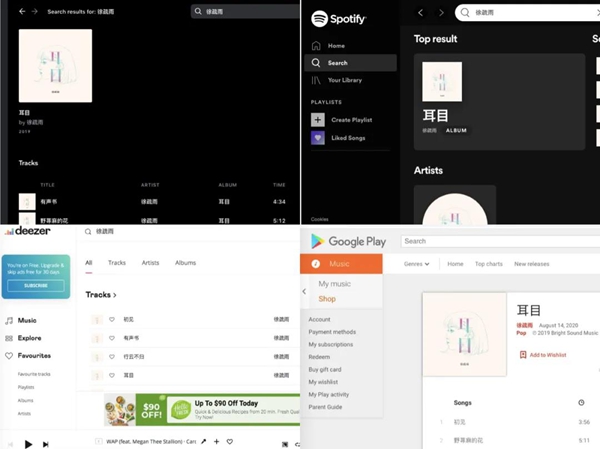Open Top charts in Google Play navigation
Screen dimensions: 600x449
[x=489, y=264]
